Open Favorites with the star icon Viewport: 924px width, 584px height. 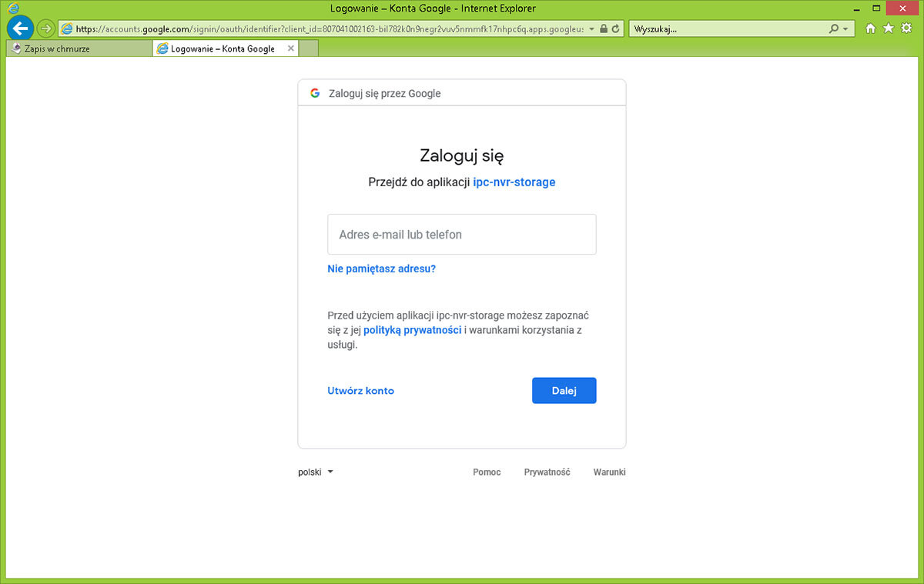point(889,28)
